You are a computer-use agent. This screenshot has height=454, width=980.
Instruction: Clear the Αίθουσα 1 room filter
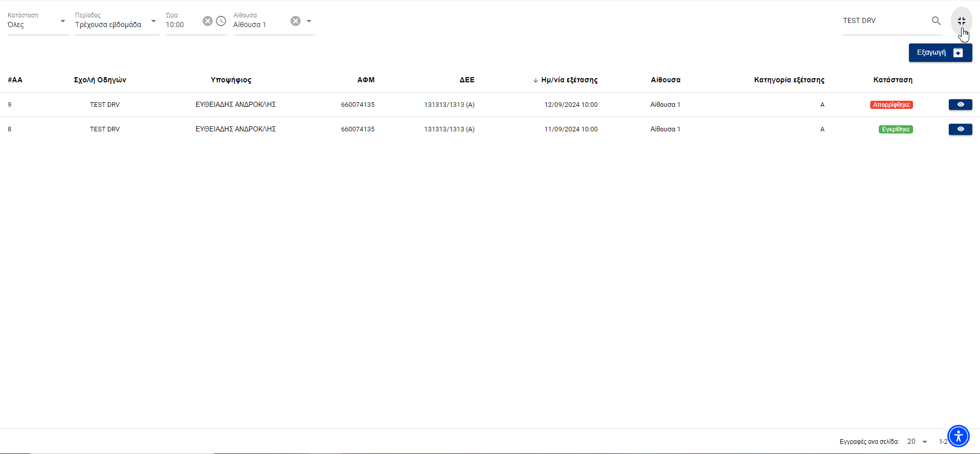coord(295,21)
